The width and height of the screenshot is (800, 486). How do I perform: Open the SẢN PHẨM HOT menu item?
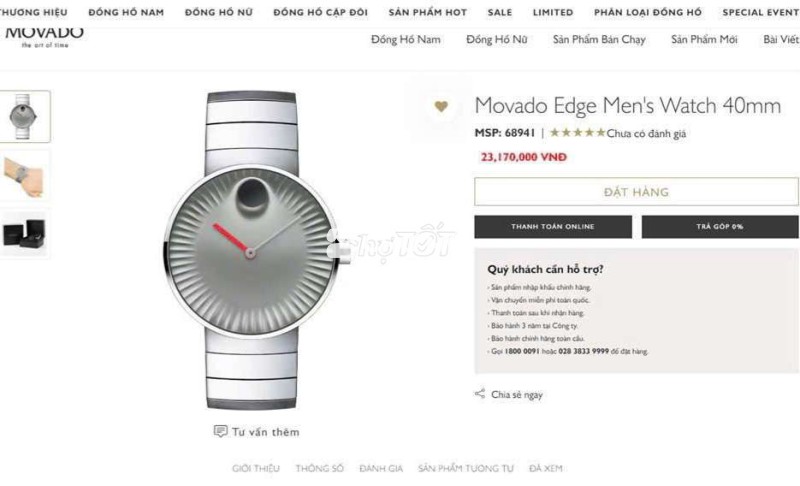click(428, 12)
